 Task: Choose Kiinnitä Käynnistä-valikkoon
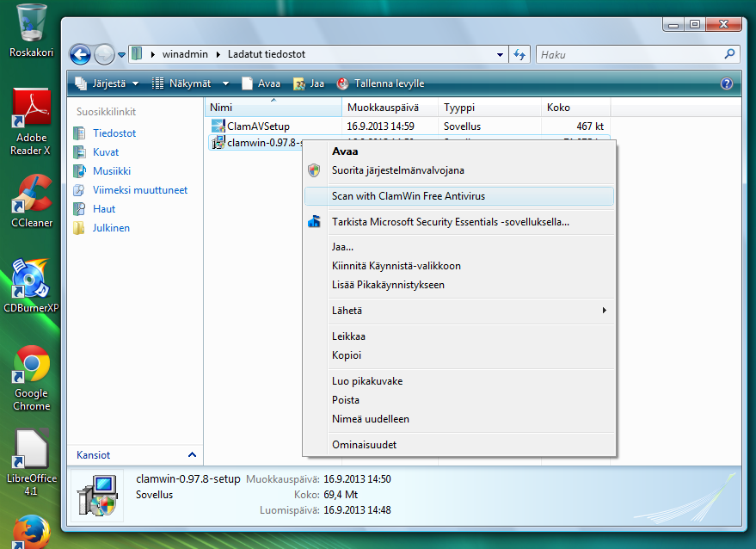[x=459, y=266]
